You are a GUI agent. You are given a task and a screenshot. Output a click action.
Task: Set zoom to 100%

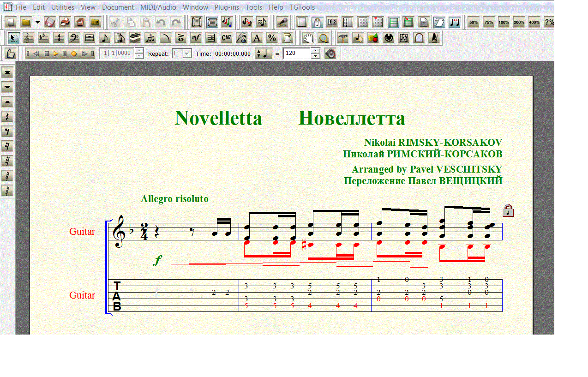pos(504,22)
